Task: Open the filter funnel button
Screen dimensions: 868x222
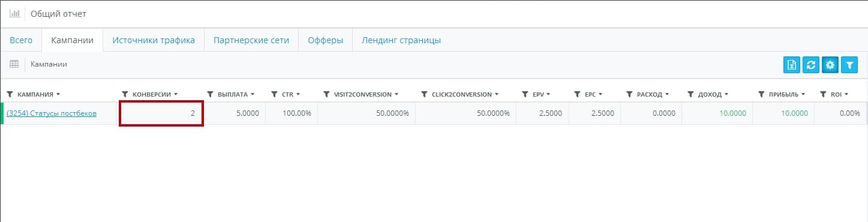Action: tap(849, 65)
